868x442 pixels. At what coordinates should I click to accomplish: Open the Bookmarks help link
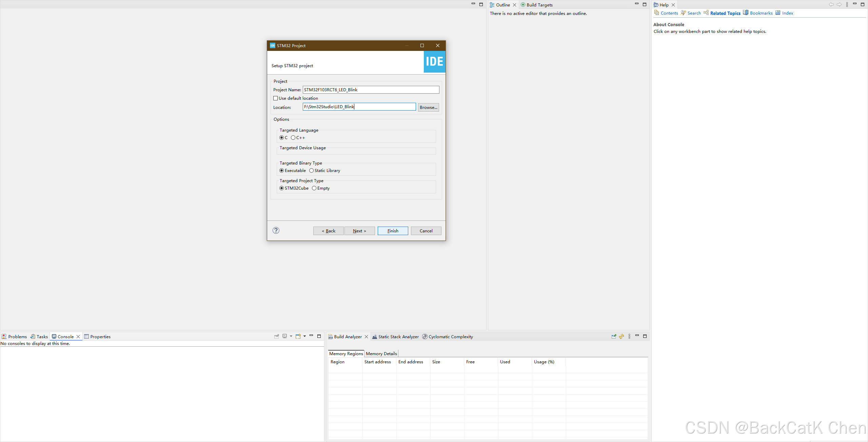point(761,13)
